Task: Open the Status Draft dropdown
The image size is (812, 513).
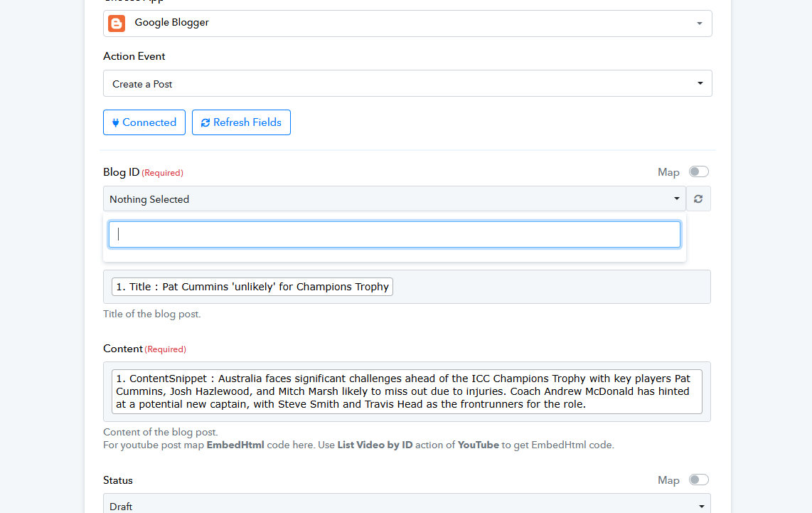Action: (407, 504)
